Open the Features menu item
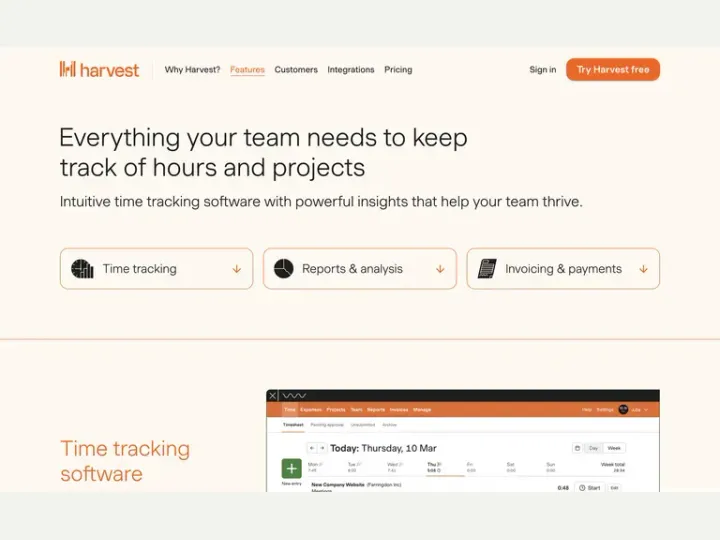This screenshot has width=720, height=540. (248, 69)
